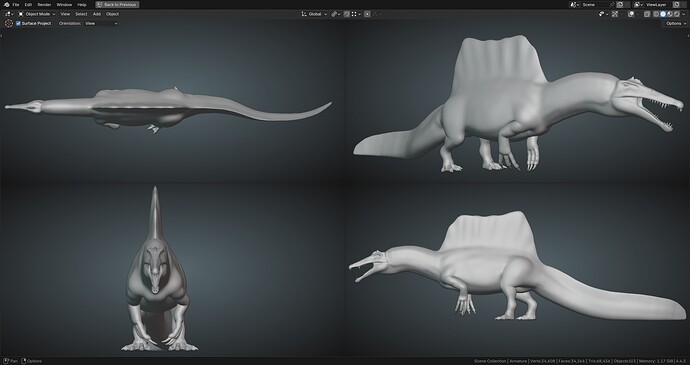Open the Object Mode dropdown
690x365 pixels.
point(37,14)
